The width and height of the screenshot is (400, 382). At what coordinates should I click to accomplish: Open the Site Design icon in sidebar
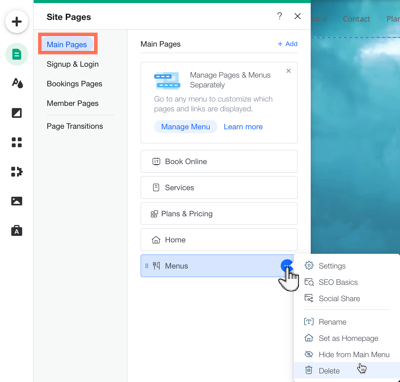(x=17, y=83)
